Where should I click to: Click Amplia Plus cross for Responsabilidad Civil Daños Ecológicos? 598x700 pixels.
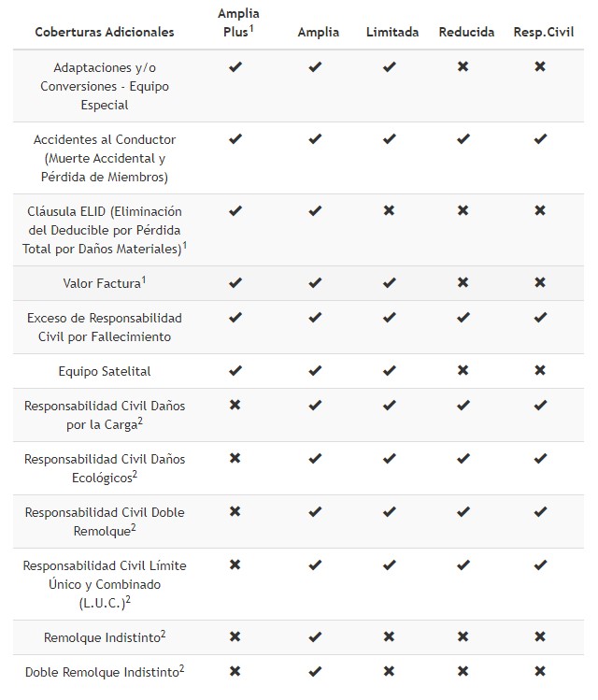click(x=235, y=459)
